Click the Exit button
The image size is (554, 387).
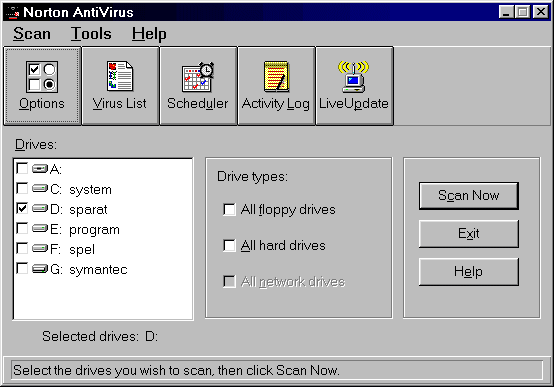pyautogui.click(x=469, y=234)
